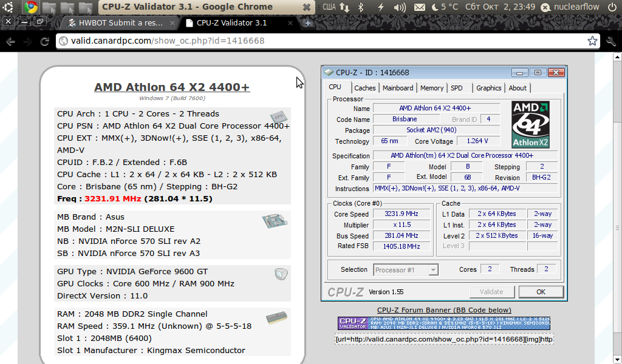Click the Validate button in CPU-Z

pyautogui.click(x=491, y=292)
